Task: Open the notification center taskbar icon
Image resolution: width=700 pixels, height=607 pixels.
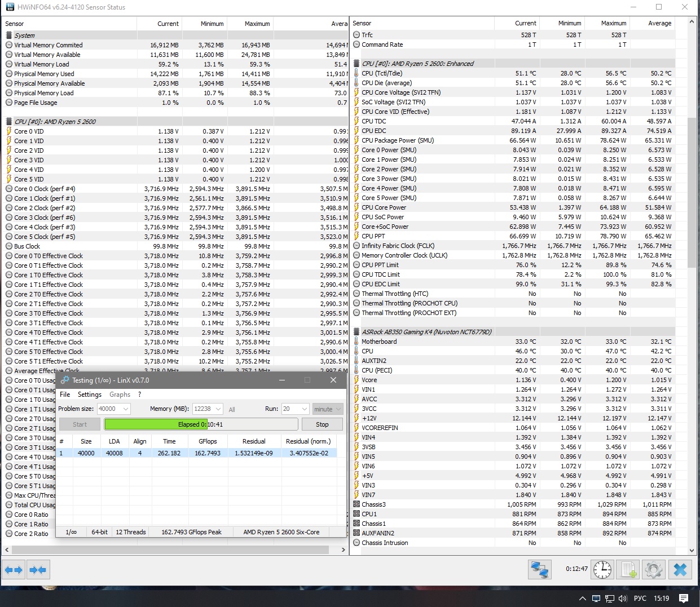Action: pos(684,599)
